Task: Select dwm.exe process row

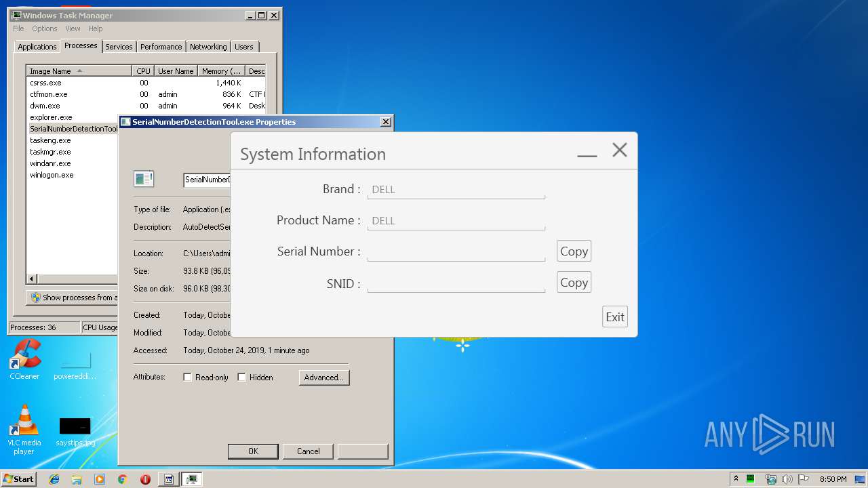Action: tap(146, 106)
